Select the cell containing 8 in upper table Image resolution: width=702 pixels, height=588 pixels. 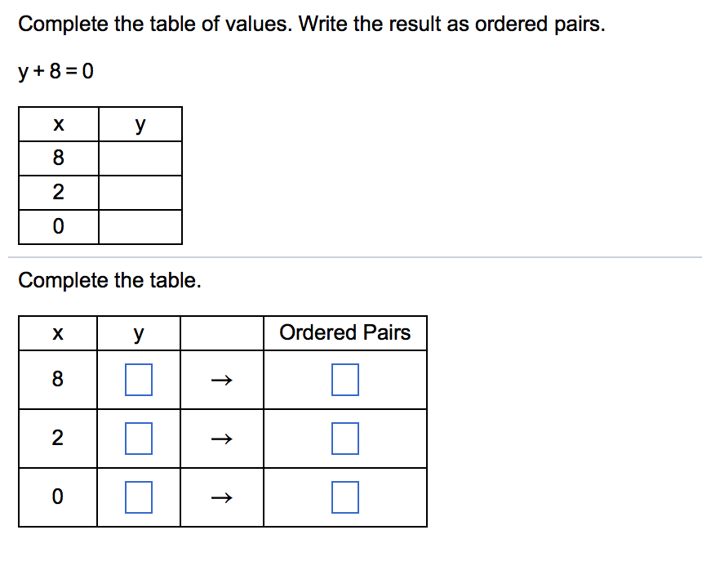point(57,158)
